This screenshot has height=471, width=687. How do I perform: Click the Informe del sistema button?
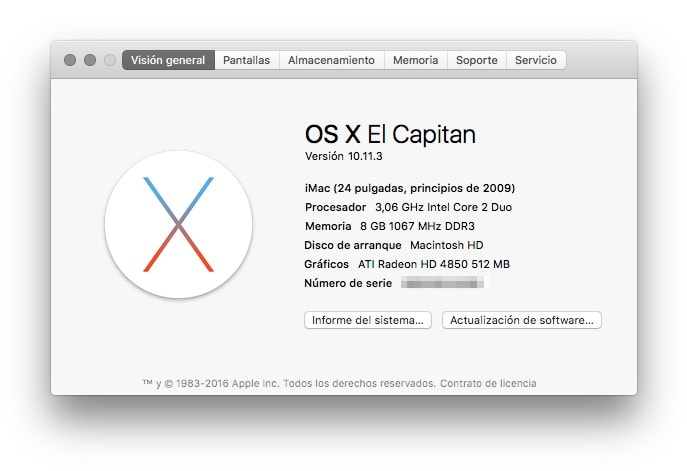point(368,320)
